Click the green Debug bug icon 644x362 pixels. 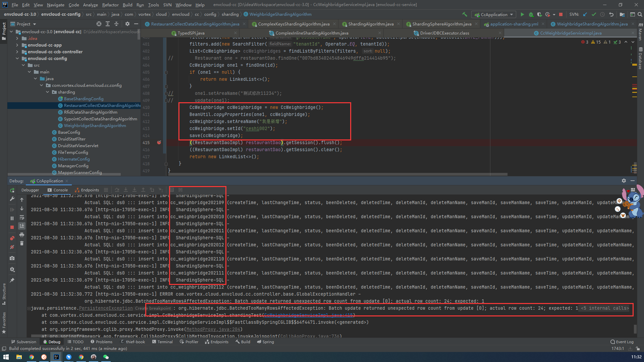click(x=531, y=14)
